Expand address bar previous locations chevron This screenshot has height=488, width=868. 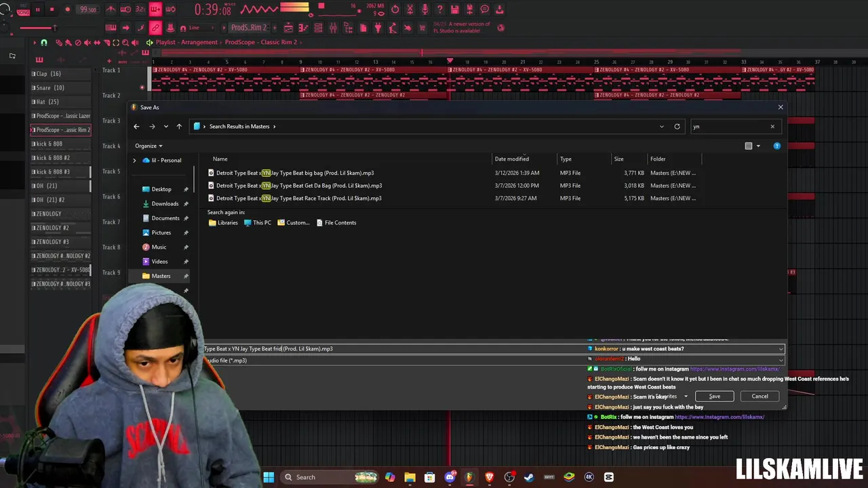662,126
